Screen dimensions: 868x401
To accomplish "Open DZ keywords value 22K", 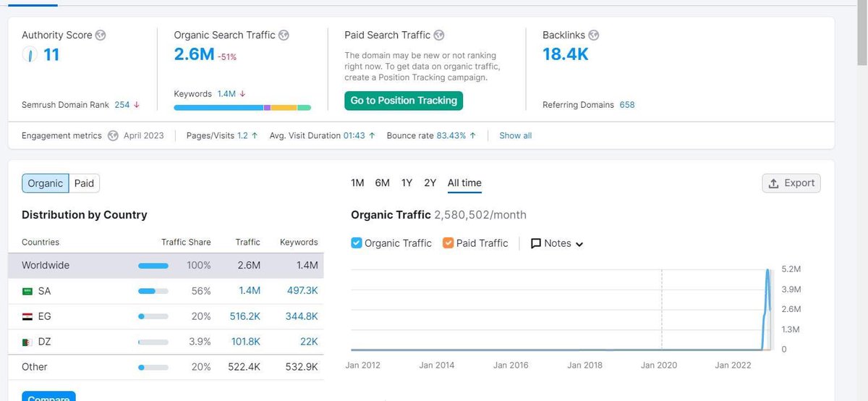I will (309, 342).
